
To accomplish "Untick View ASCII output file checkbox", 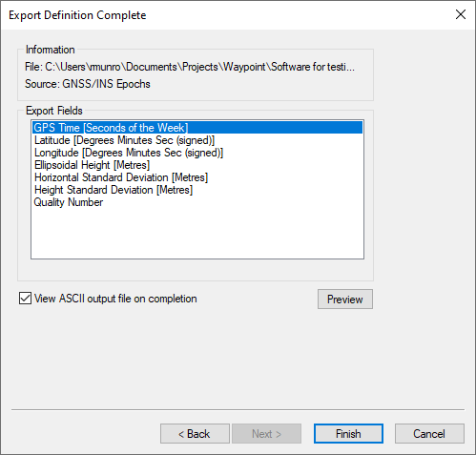I will 25,299.
